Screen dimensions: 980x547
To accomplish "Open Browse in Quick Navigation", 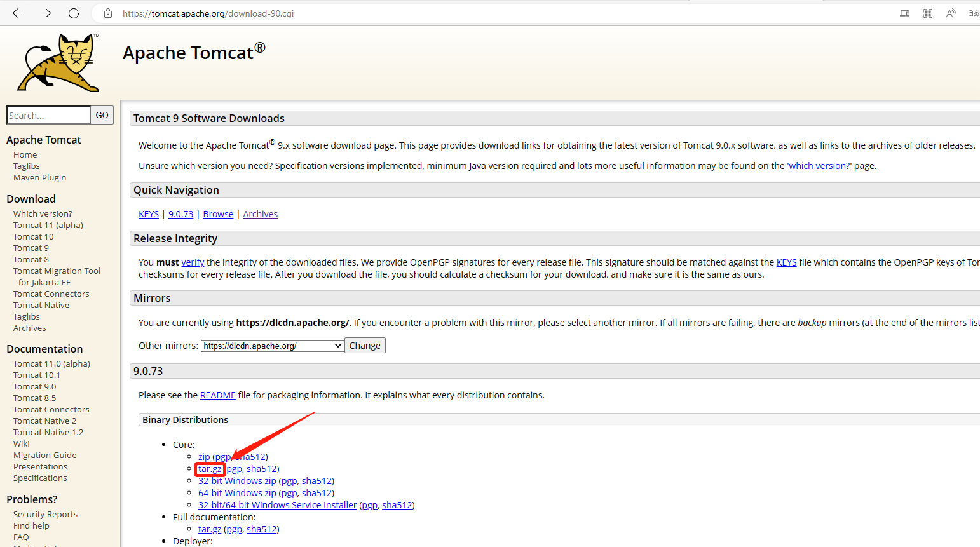I will pyautogui.click(x=218, y=214).
